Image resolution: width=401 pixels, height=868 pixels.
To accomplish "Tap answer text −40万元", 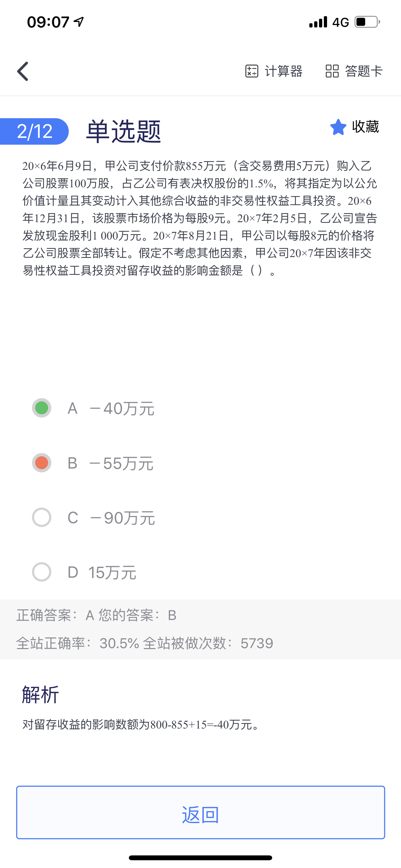I will coord(122,409).
